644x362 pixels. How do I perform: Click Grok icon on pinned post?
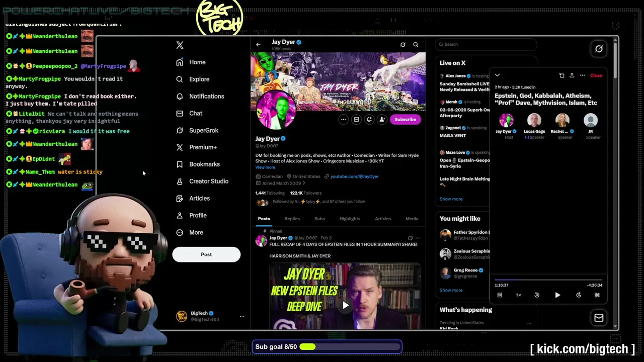tap(410, 238)
